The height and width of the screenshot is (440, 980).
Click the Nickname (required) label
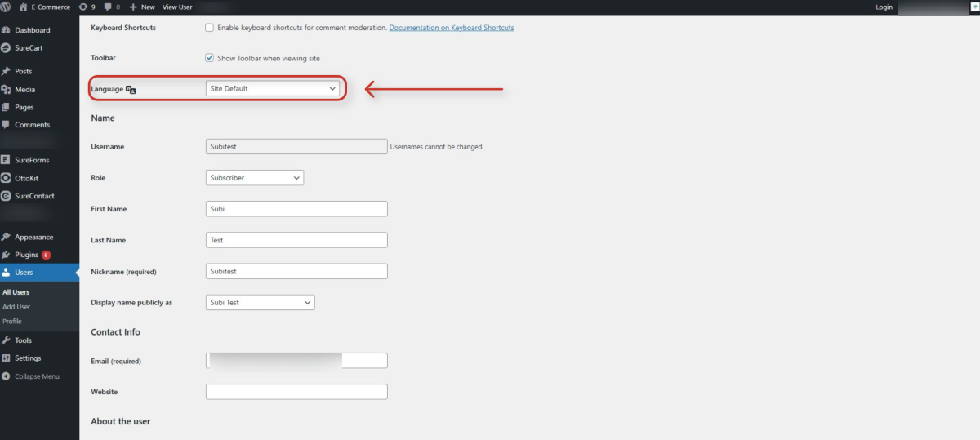[x=123, y=271]
